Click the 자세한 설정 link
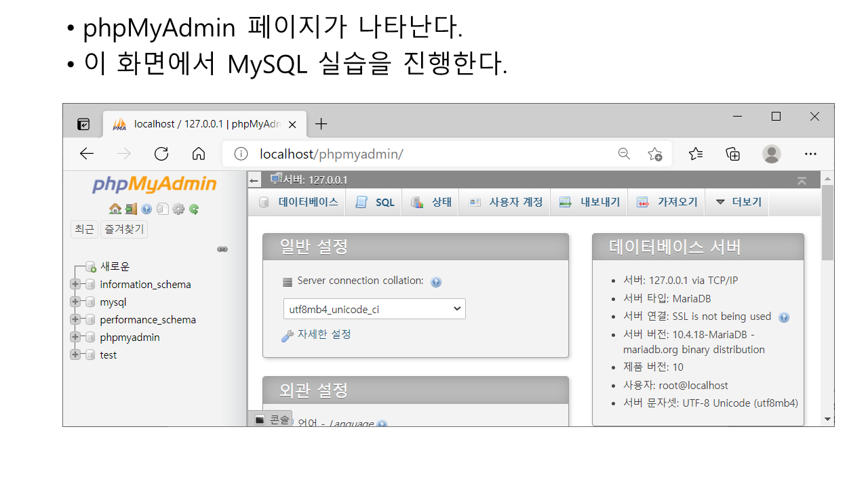Image resolution: width=868 pixels, height=488 pixels. [323, 334]
